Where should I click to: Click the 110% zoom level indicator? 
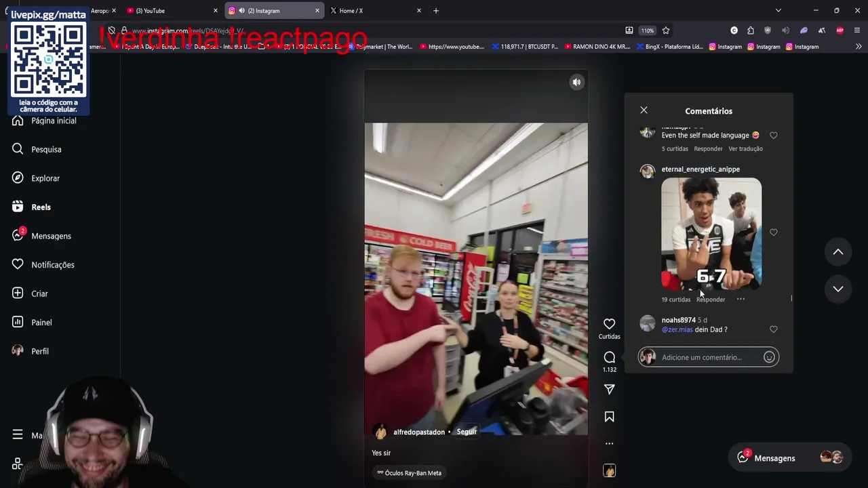tap(648, 30)
